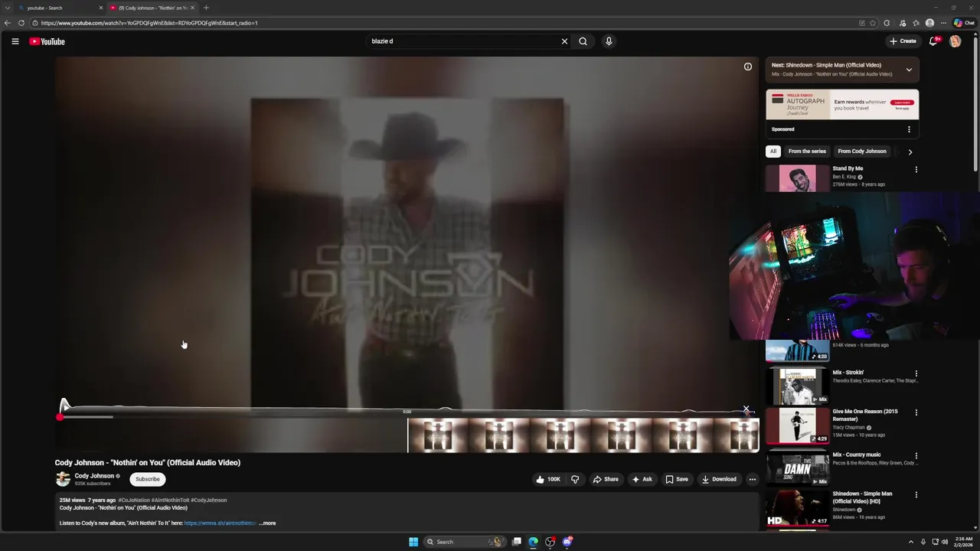Start voice search with microphone
Image resolution: width=980 pixels, height=551 pixels.
pos(609,41)
